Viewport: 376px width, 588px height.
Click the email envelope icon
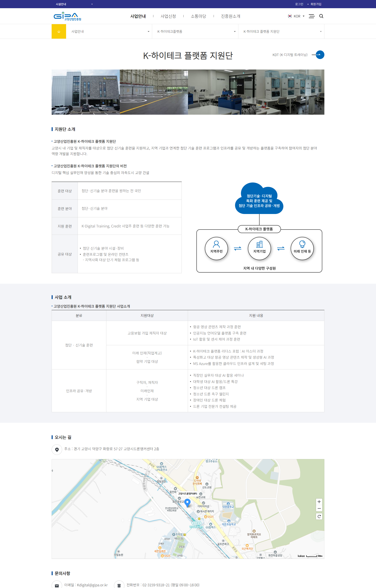[57, 585]
